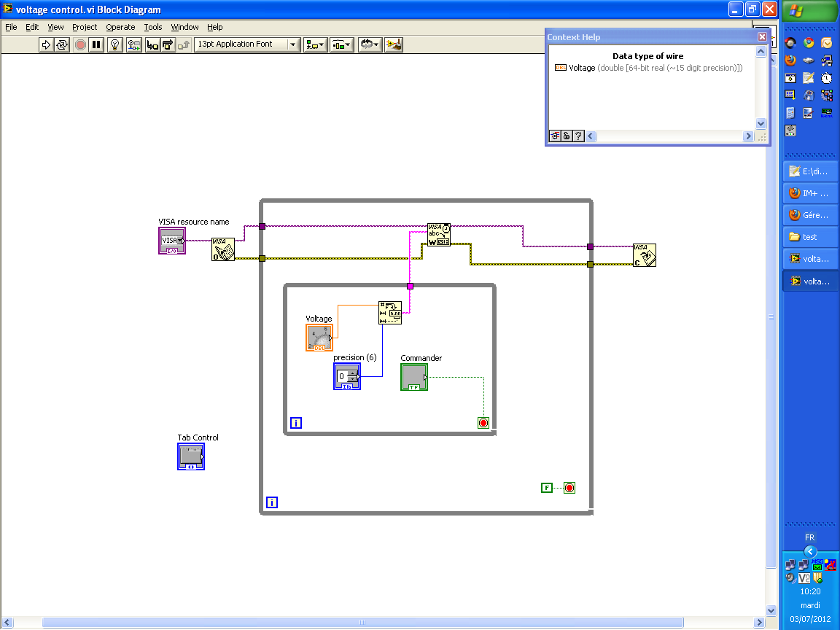Click Context Help scroll left arrow

coord(591,136)
